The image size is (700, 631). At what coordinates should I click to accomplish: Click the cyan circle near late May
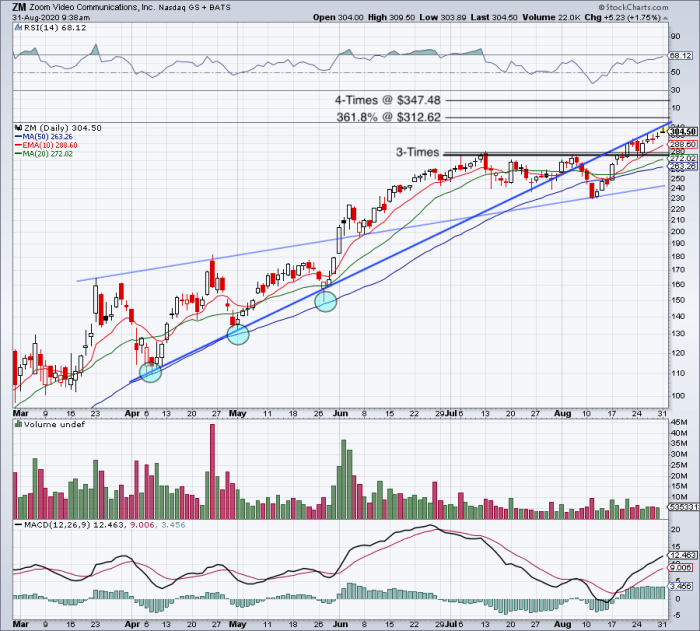coord(325,301)
